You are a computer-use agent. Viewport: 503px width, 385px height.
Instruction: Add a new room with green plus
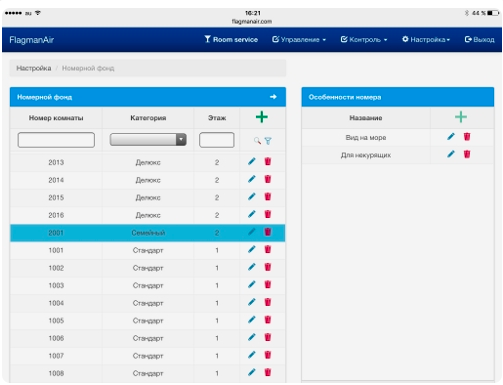(x=262, y=117)
